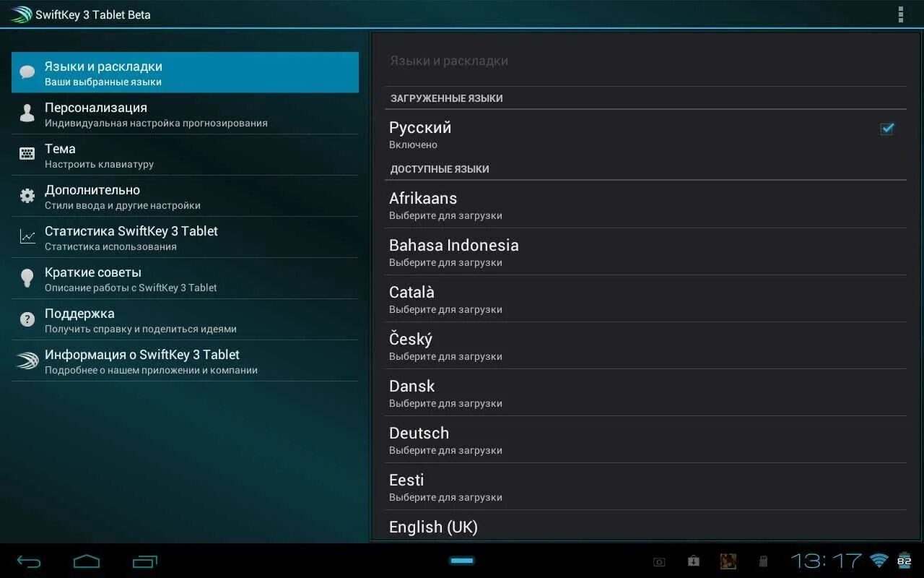924x578 pixels.
Task: Open Персонализация settings
Action: point(185,113)
